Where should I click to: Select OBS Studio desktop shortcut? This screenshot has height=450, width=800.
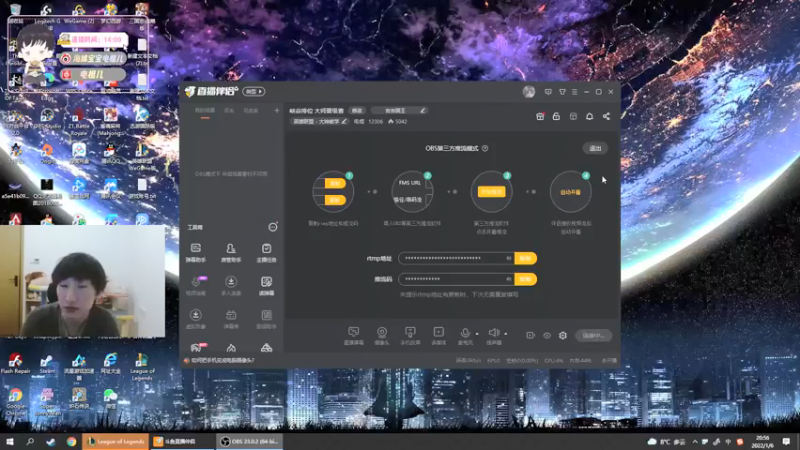pos(47,118)
